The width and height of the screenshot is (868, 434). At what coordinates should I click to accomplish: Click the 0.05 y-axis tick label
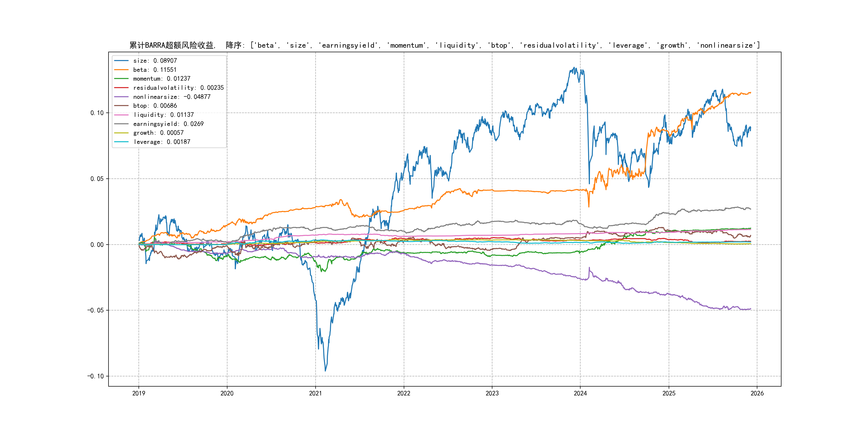pyautogui.click(x=97, y=179)
